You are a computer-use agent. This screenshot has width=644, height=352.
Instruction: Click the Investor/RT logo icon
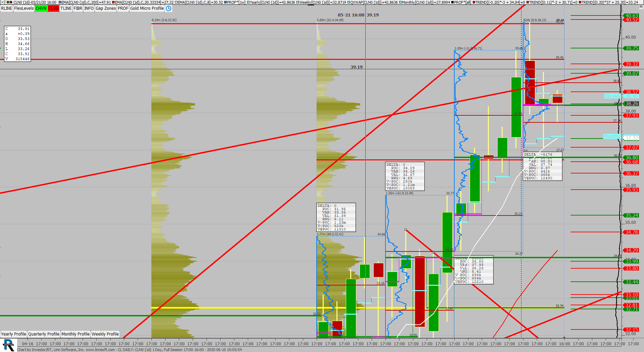click(8, 345)
